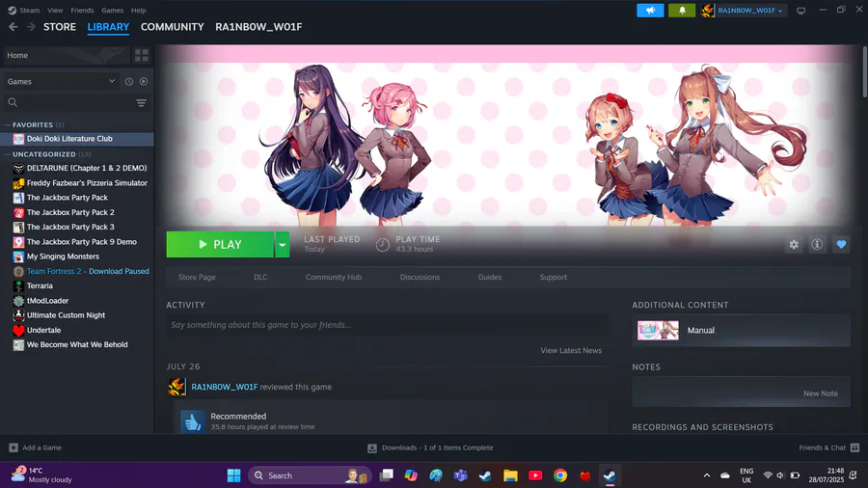Open the View menu
This screenshot has height=488, width=868.
pos(55,10)
